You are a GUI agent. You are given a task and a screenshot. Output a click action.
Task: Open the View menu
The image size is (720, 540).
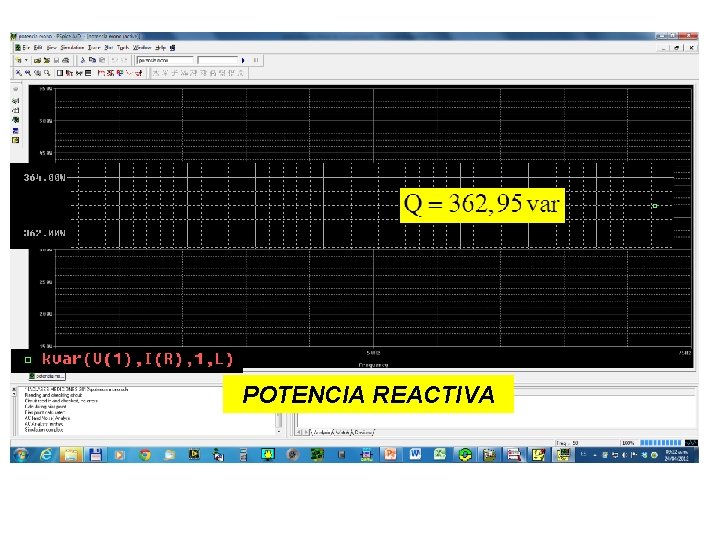click(51, 48)
